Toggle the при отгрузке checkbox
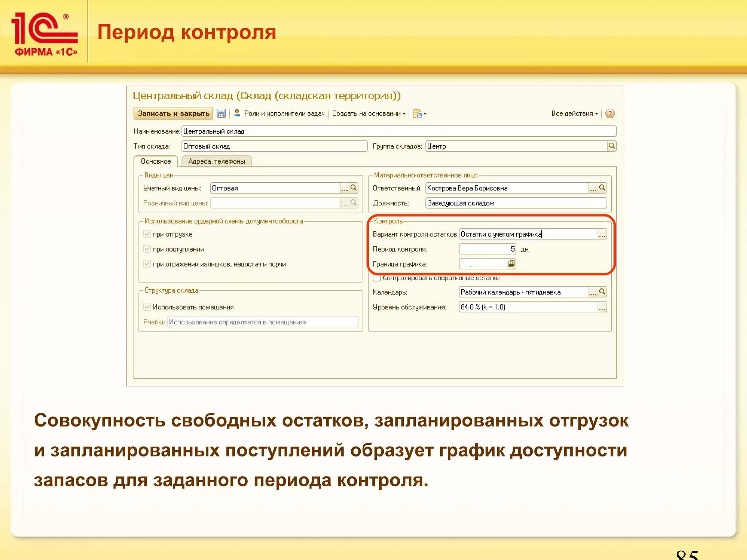 click(x=147, y=234)
